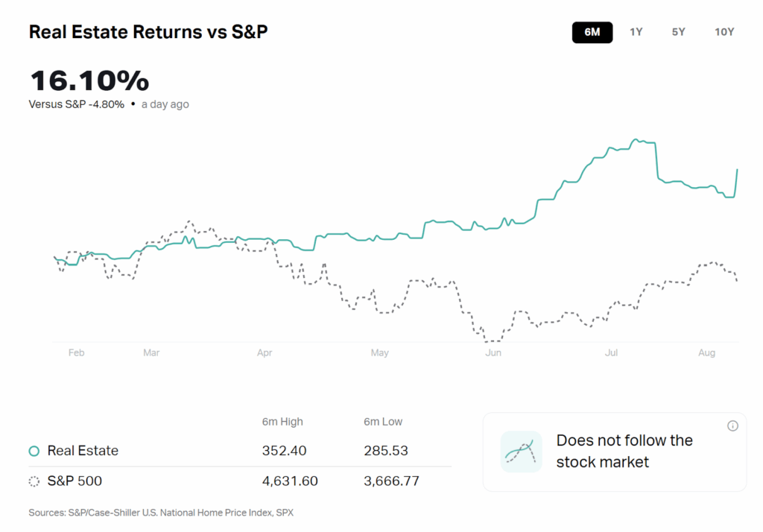Click the "Does not follow the stock market" text
The height and width of the screenshot is (532, 763).
(x=624, y=451)
